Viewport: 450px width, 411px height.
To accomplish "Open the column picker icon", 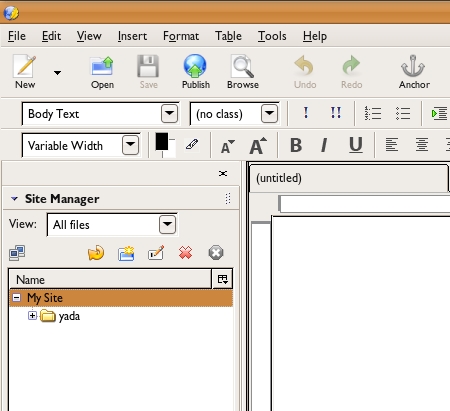I will [222, 279].
